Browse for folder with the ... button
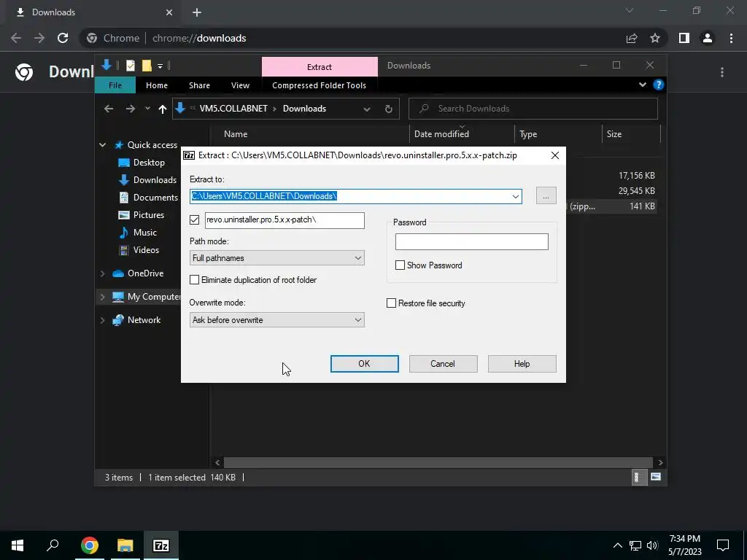 [x=546, y=196]
